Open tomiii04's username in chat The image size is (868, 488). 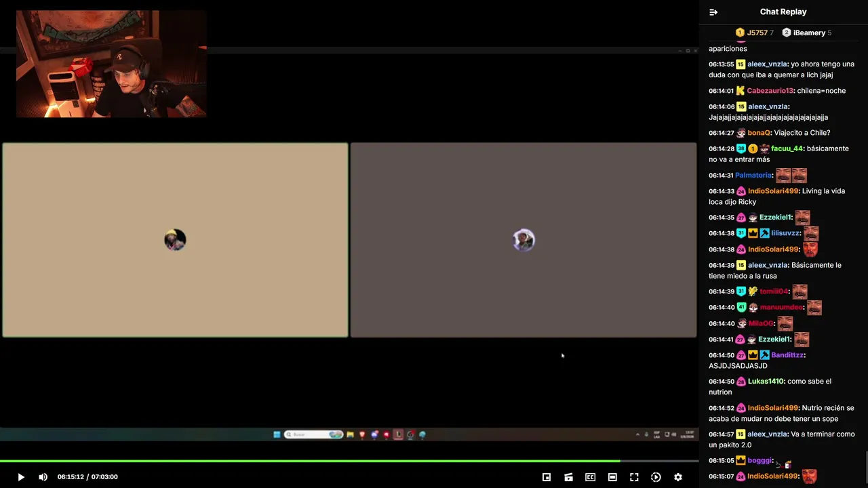tap(774, 291)
